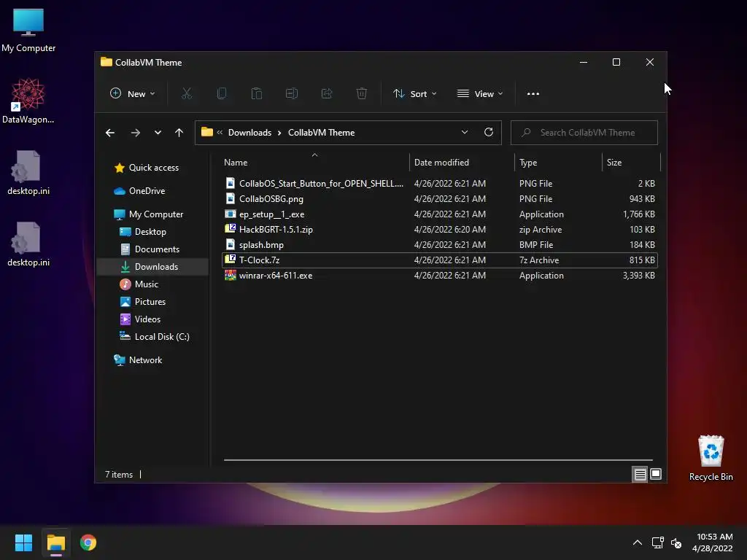
Task: Refresh the CollabVM Theme folder
Action: coord(489,133)
